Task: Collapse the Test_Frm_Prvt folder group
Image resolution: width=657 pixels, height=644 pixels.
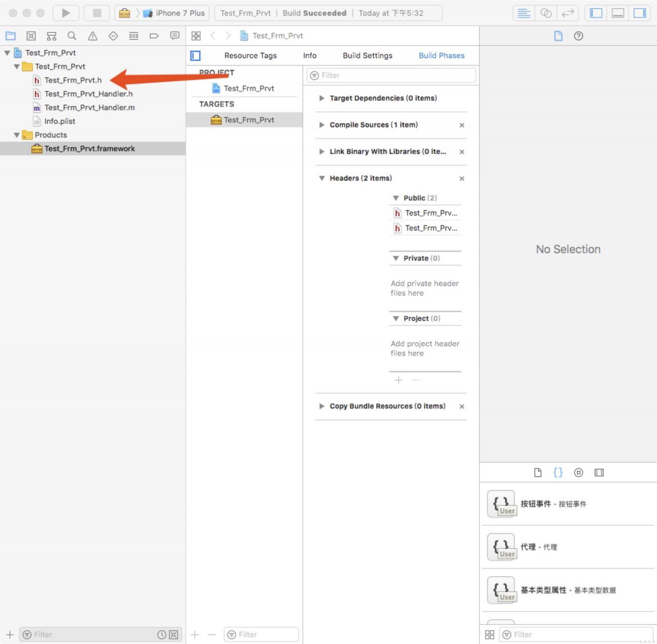Action: pyautogui.click(x=17, y=67)
